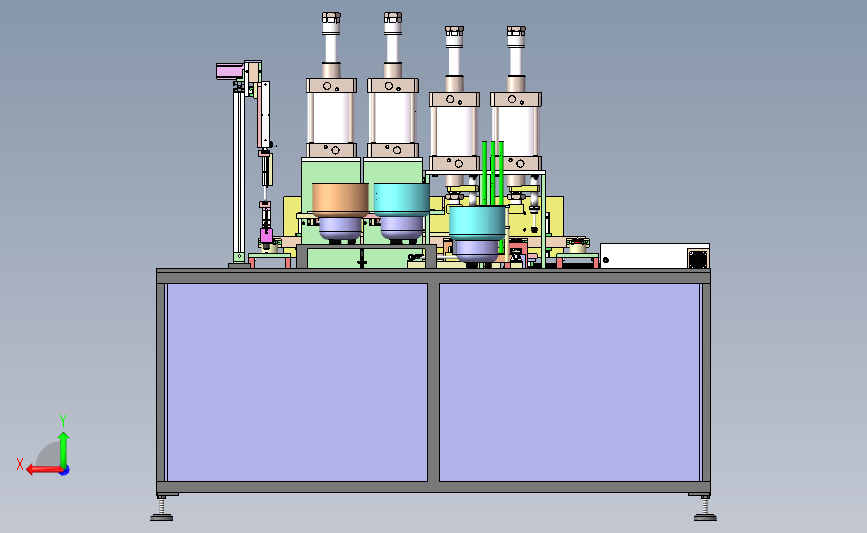The height and width of the screenshot is (533, 867).
Task: Select the center vertical post between cabinet panels
Action: click(x=434, y=382)
